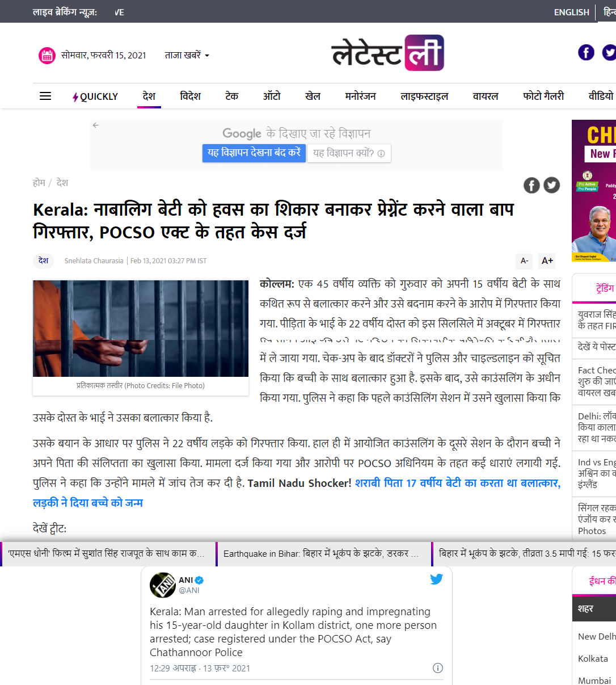Select the विदेश navigation tab
Viewport: 616px width, 685px height.
[x=190, y=96]
